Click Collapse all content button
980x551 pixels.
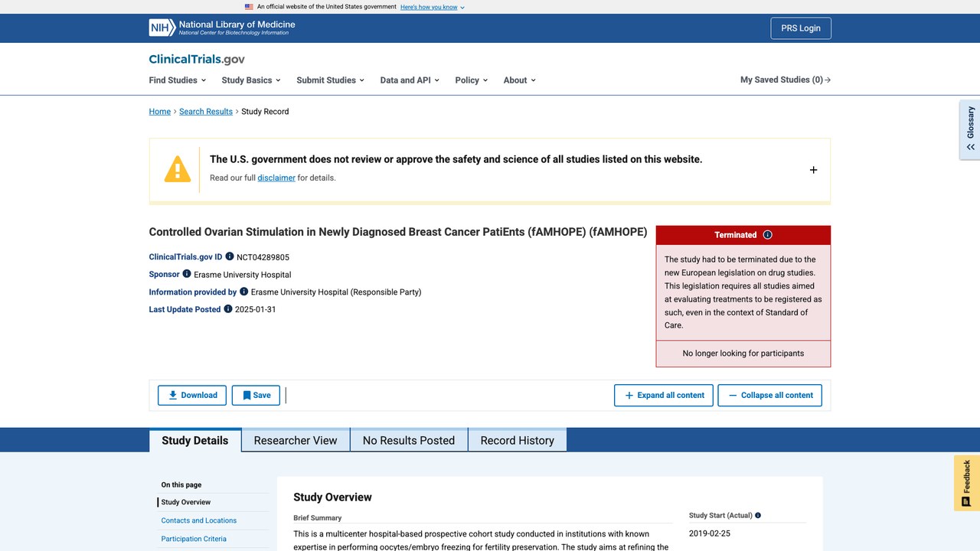click(769, 395)
